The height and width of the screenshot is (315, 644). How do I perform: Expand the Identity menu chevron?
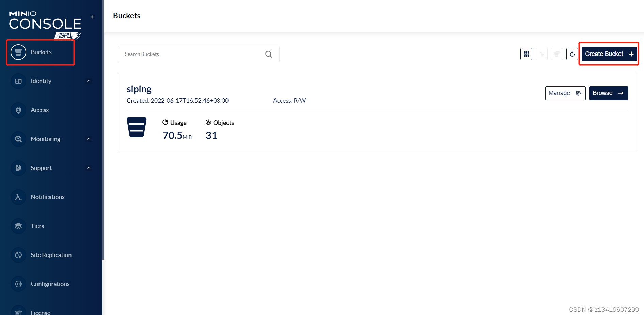coord(89,81)
